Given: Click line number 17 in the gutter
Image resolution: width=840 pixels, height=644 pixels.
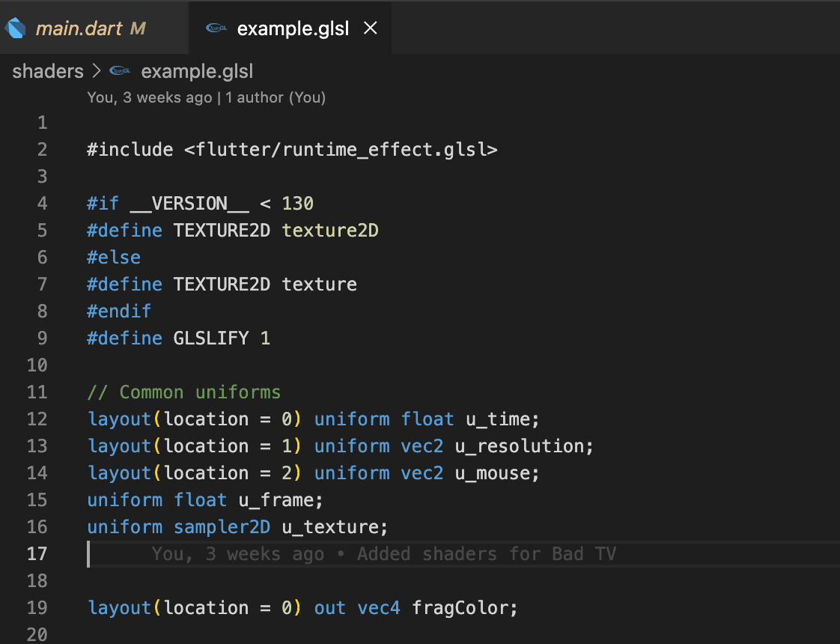Looking at the screenshot, I should (x=37, y=554).
